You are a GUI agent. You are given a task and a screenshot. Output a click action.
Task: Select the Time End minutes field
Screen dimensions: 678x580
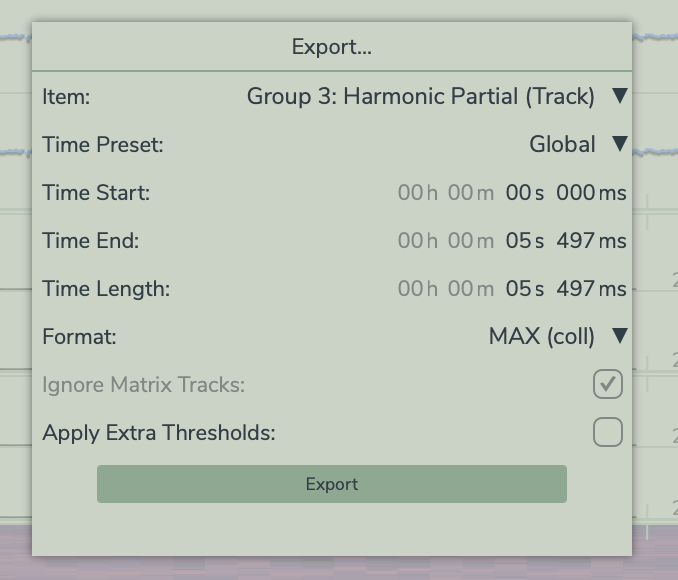(470, 240)
